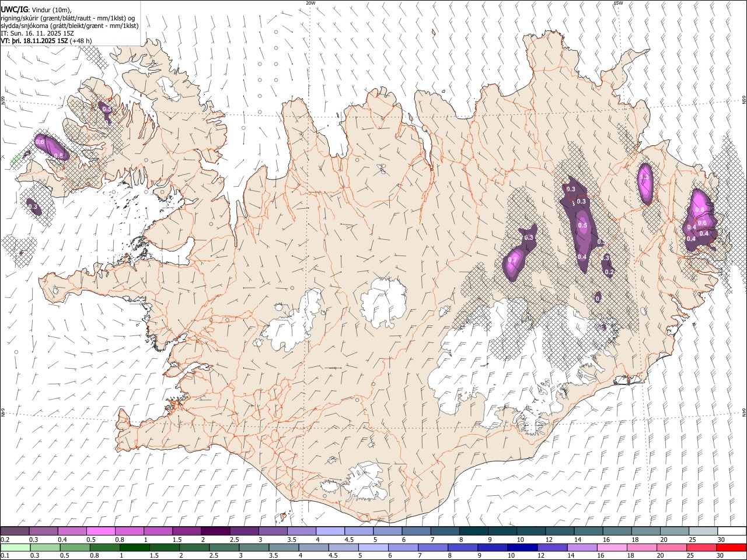747x560 pixels.
Task: Click the '20W' longitude label at top
Action: [310, 3]
